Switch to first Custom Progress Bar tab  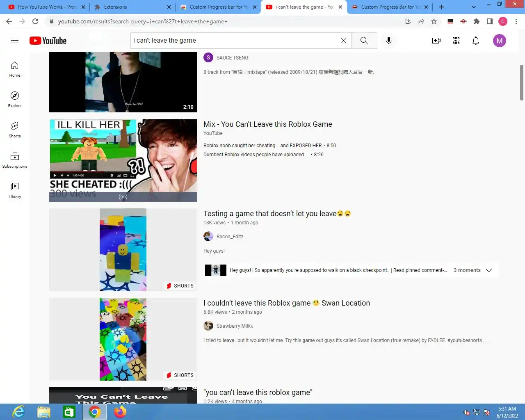tap(218, 7)
